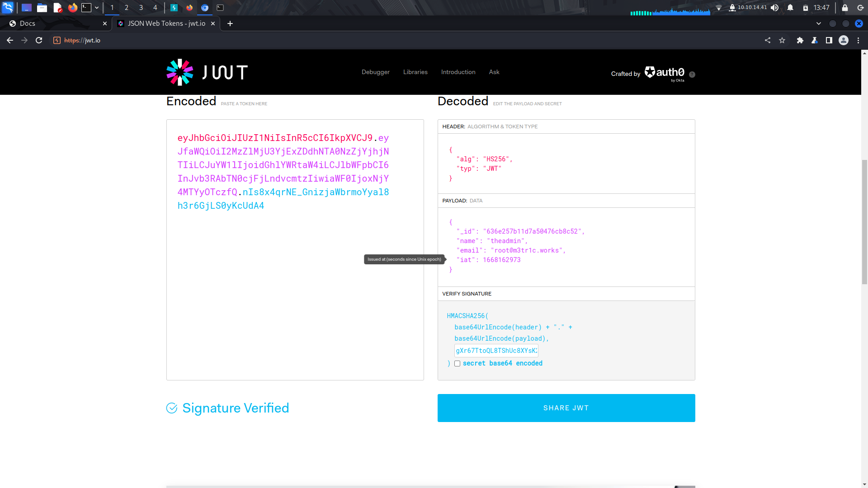Open the Chrome extensions puzzle icon

click(800, 40)
